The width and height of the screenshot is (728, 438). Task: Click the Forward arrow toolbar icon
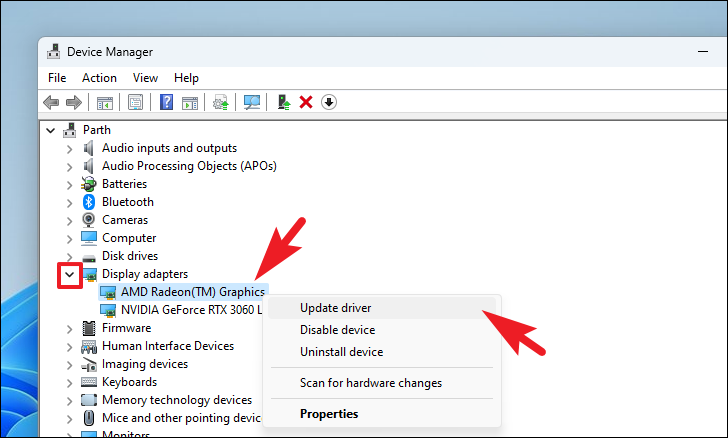(x=74, y=102)
